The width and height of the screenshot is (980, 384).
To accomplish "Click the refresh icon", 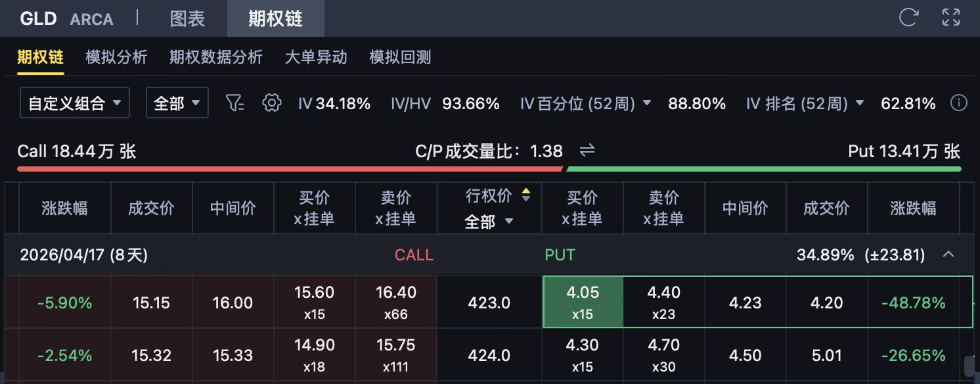I will coord(908,18).
